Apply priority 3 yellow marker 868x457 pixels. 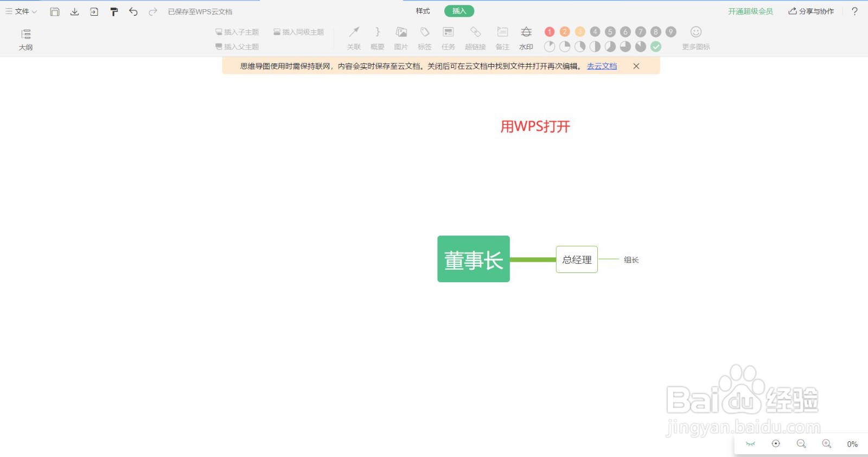(580, 32)
